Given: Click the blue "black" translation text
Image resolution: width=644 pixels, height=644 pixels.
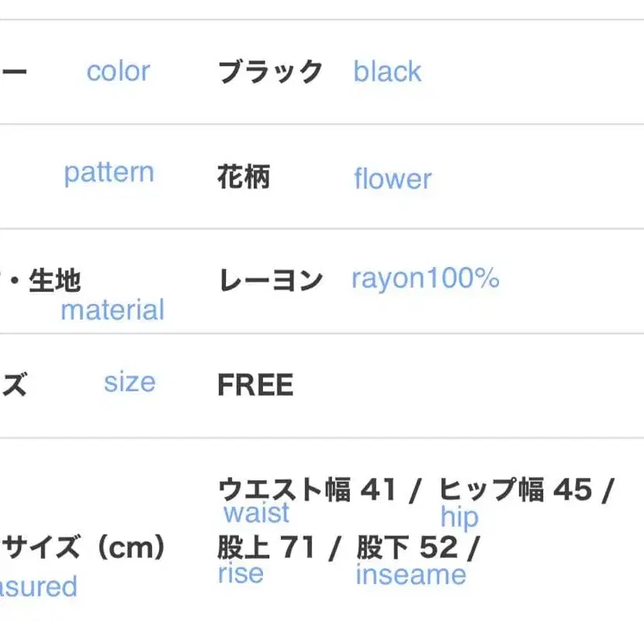Looking at the screenshot, I should click(x=387, y=72).
